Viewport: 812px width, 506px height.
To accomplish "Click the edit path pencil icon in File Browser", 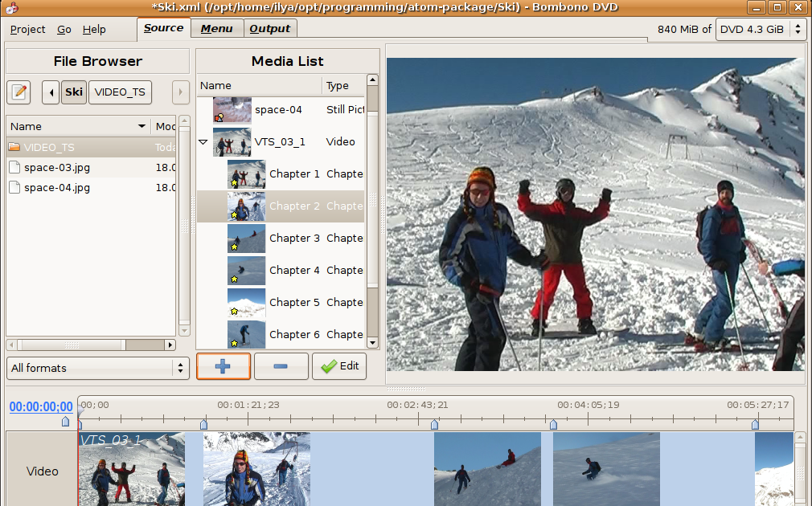I will coord(18,92).
